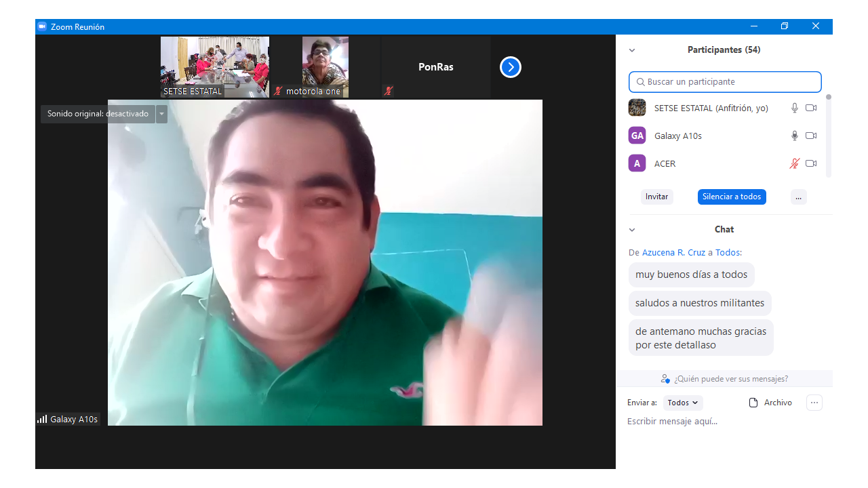Click signal strength icon beside Galaxy A10s label

[x=42, y=419]
